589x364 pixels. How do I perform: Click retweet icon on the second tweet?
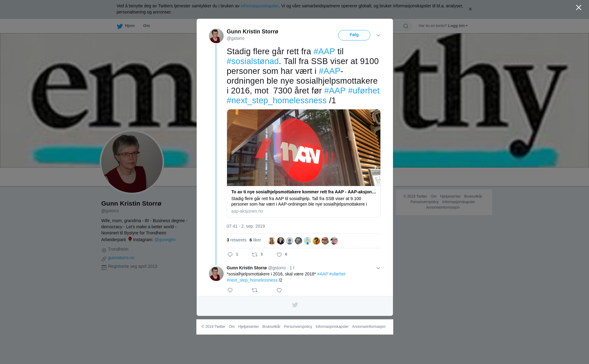coord(255,290)
